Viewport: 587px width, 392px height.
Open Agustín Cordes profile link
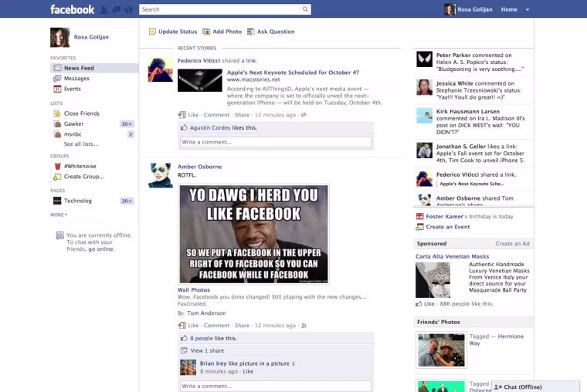tap(210, 128)
